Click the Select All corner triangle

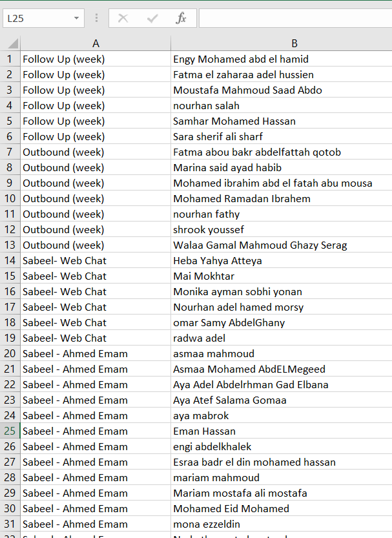[11, 43]
